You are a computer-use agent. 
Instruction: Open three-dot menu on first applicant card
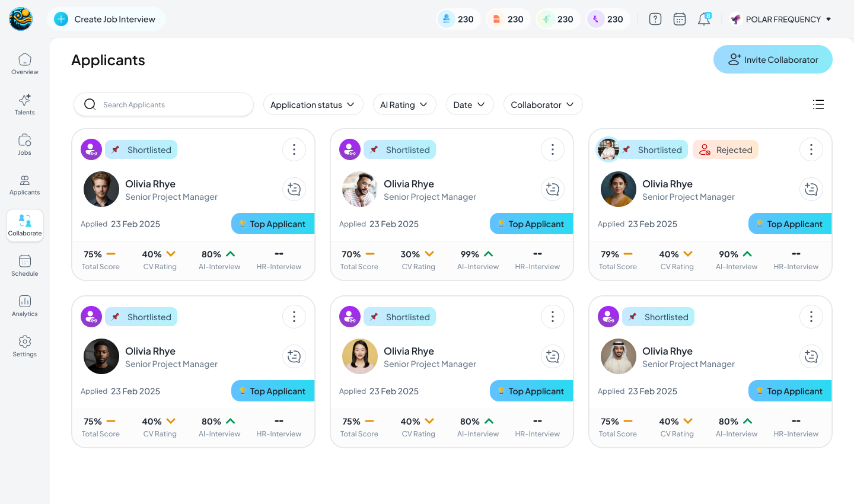click(294, 150)
